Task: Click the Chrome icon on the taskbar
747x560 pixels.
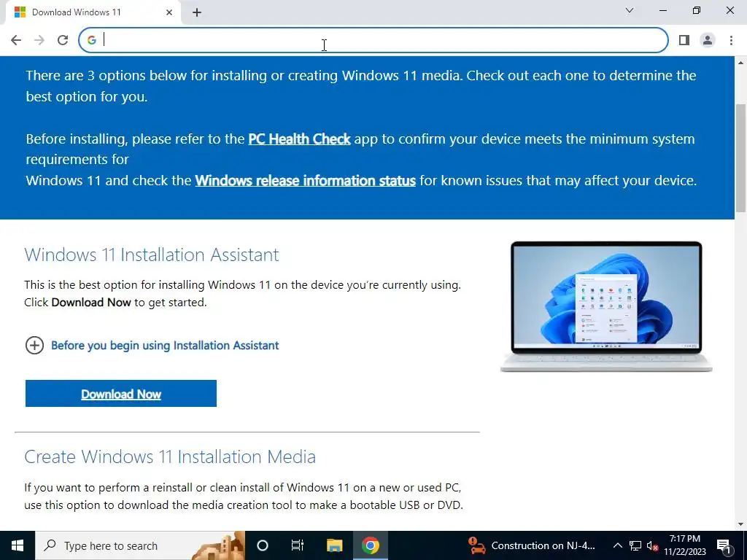Action: pos(370,545)
